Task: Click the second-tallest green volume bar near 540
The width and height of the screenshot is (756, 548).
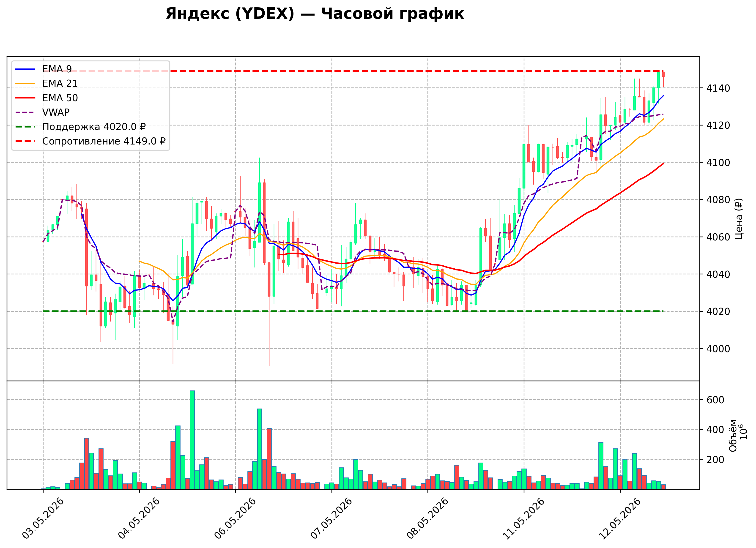Action: point(260,449)
